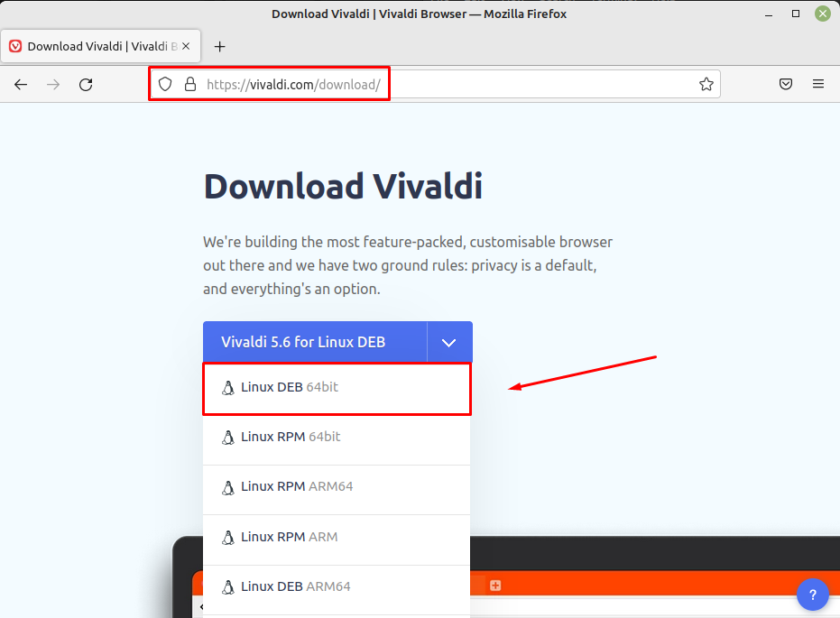The image size is (840, 618).
Task: Choose Linux RPM ARM64
Action: click(x=337, y=488)
